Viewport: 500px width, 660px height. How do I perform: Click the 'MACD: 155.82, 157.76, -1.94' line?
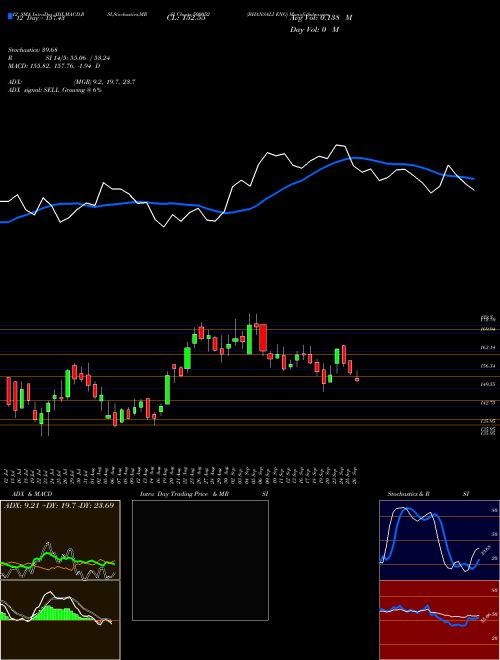tap(55, 66)
